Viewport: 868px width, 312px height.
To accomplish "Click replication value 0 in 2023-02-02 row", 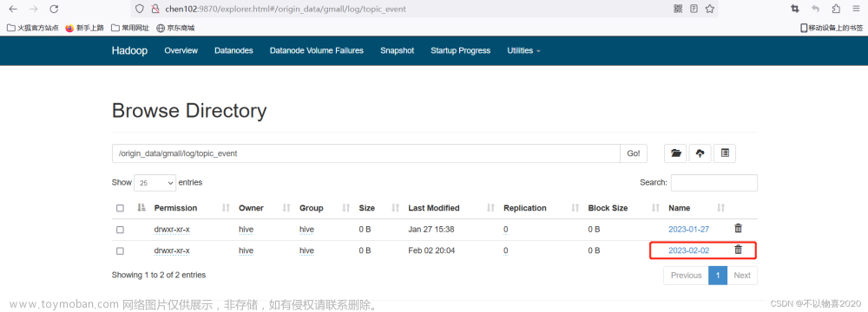I will click(x=506, y=250).
